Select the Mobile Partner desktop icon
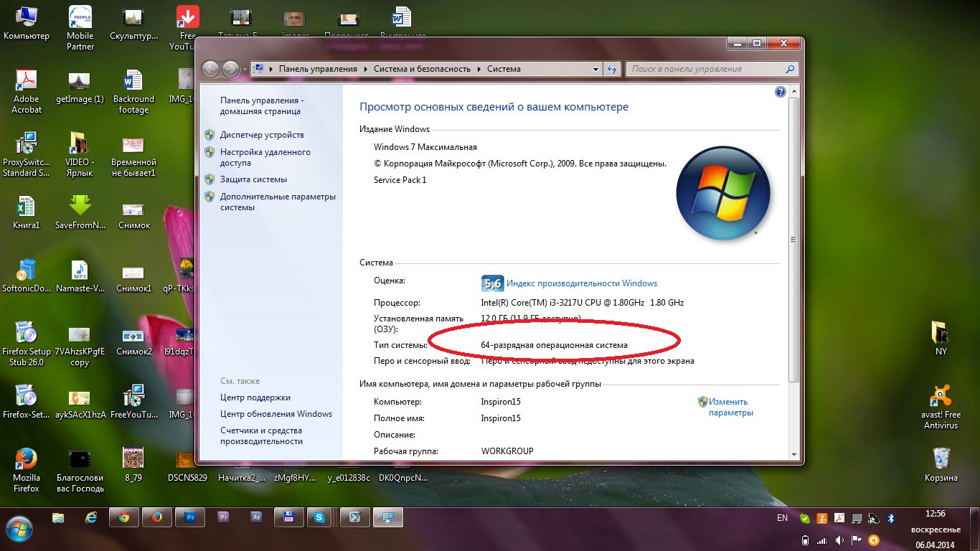The height and width of the screenshot is (551, 980). click(80, 27)
